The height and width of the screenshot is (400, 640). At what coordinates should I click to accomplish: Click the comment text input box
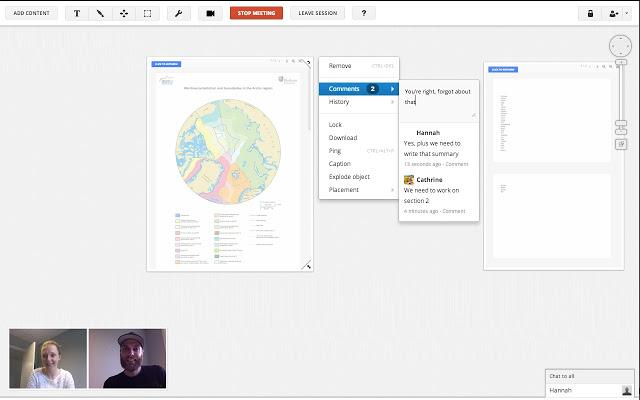click(x=439, y=102)
